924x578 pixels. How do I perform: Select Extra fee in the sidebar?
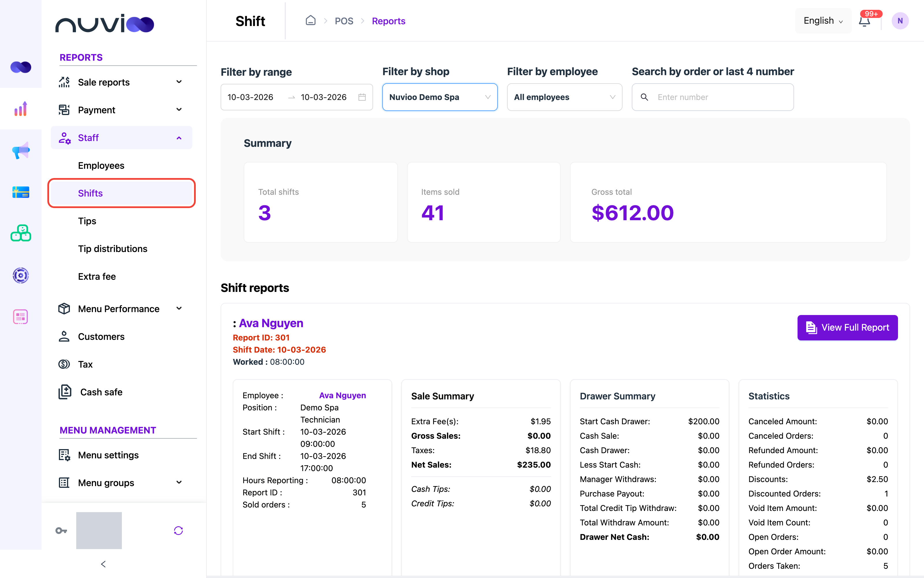[97, 276]
